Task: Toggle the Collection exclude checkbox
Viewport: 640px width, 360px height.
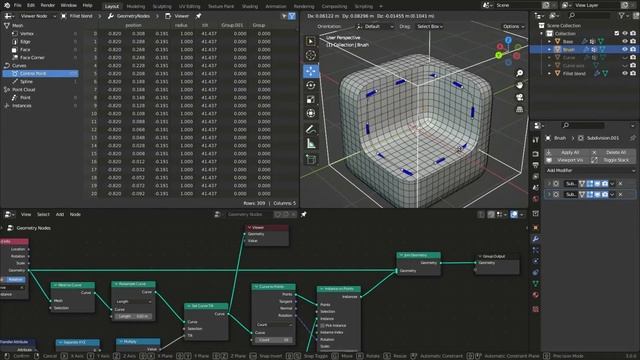Action: click(x=617, y=33)
